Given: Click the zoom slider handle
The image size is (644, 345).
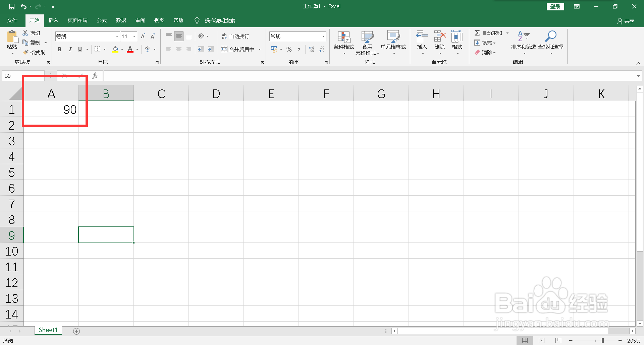Looking at the screenshot, I should point(603,341).
